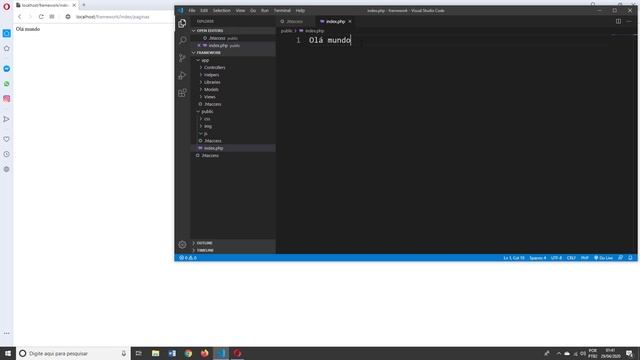Expand the TIMELINE panel
Screen dimensions: 640x360
click(x=233, y=250)
